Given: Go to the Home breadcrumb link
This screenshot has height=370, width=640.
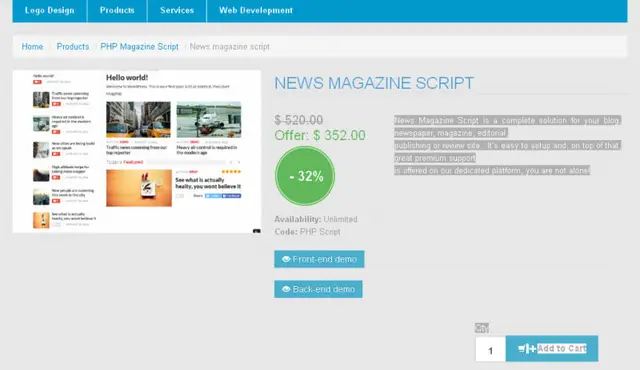Looking at the screenshot, I should click(x=32, y=47).
